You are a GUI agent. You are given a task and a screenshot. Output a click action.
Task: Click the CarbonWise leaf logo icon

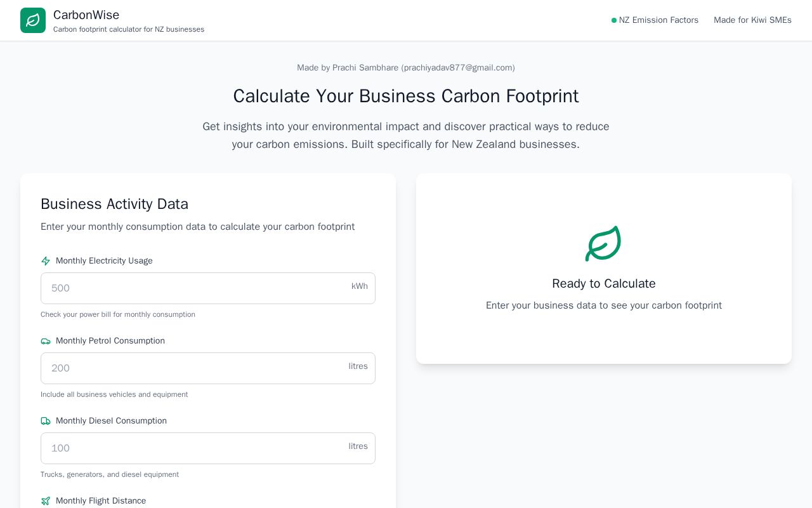33,20
